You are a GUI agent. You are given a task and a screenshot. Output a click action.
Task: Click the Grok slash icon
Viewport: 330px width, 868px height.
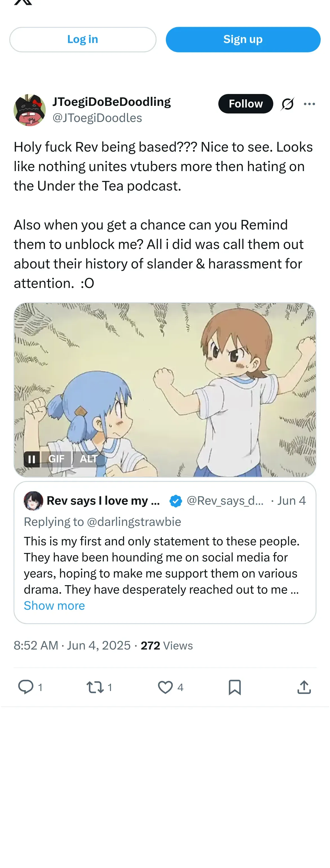click(288, 104)
